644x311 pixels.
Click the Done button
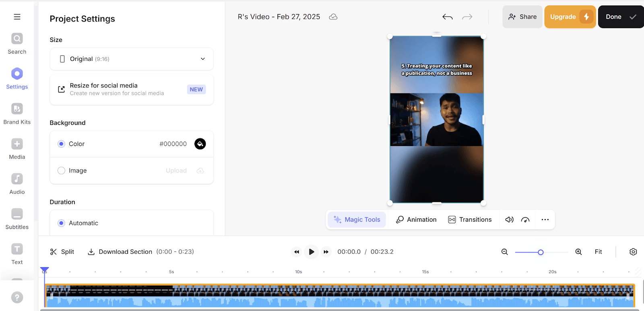pyautogui.click(x=621, y=17)
